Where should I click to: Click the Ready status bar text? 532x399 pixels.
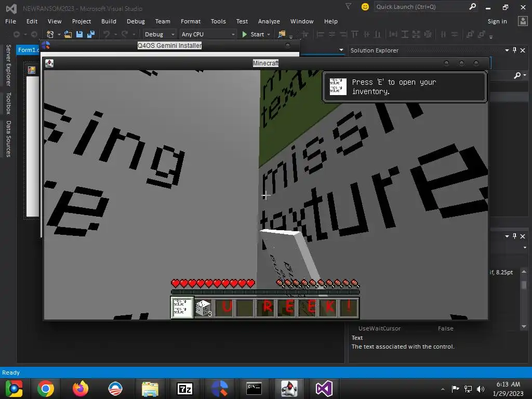pyautogui.click(x=11, y=373)
